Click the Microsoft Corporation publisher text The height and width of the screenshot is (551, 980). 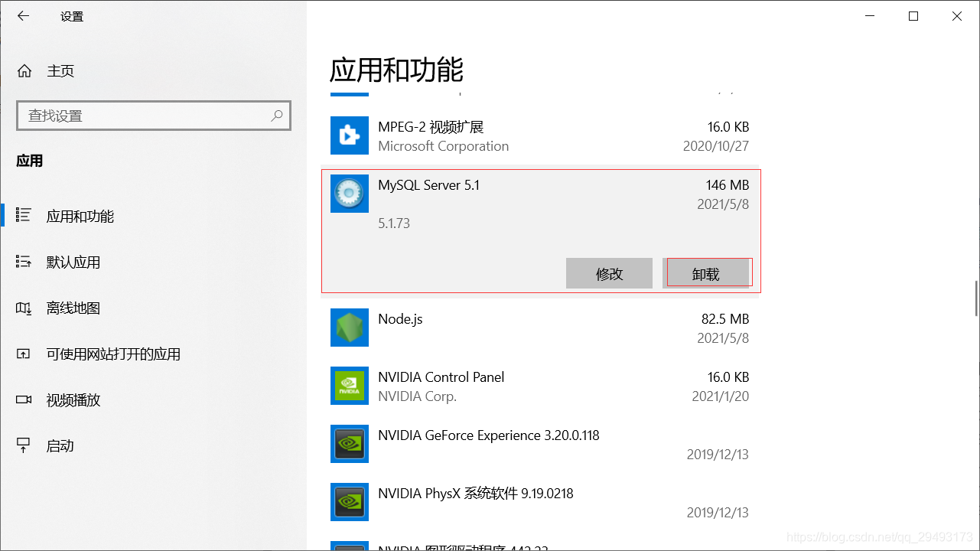pos(443,146)
